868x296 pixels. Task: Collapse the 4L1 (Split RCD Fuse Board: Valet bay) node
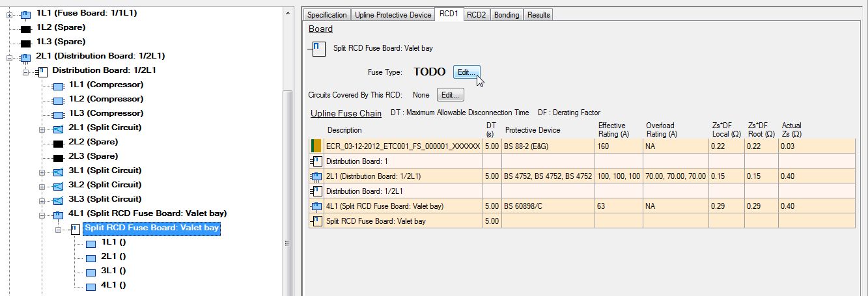[43, 215]
